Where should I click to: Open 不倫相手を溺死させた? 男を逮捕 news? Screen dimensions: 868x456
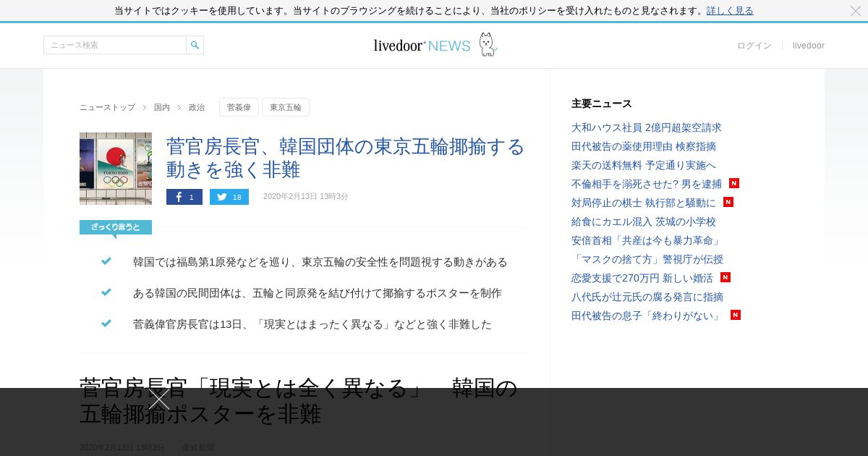click(x=647, y=184)
